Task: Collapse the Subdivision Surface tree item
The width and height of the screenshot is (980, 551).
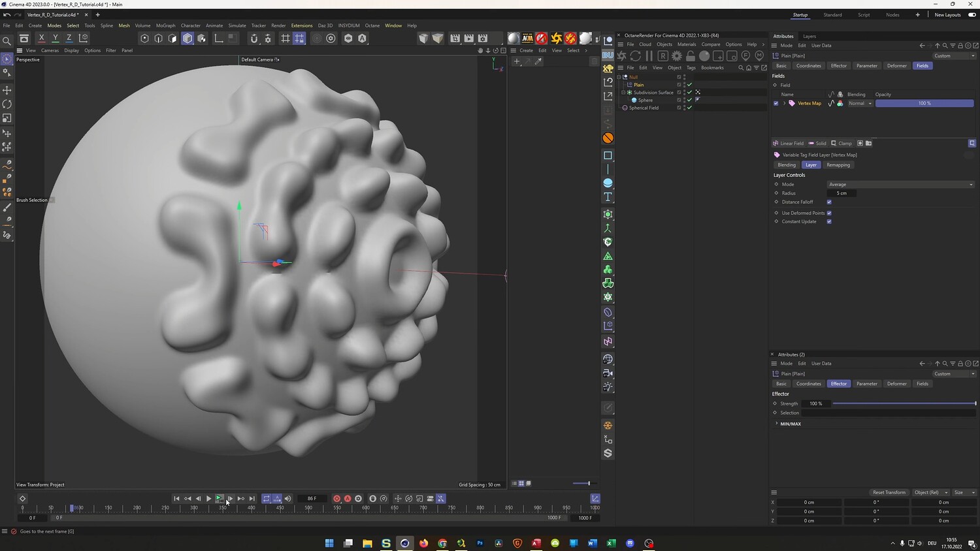Action: [624, 93]
